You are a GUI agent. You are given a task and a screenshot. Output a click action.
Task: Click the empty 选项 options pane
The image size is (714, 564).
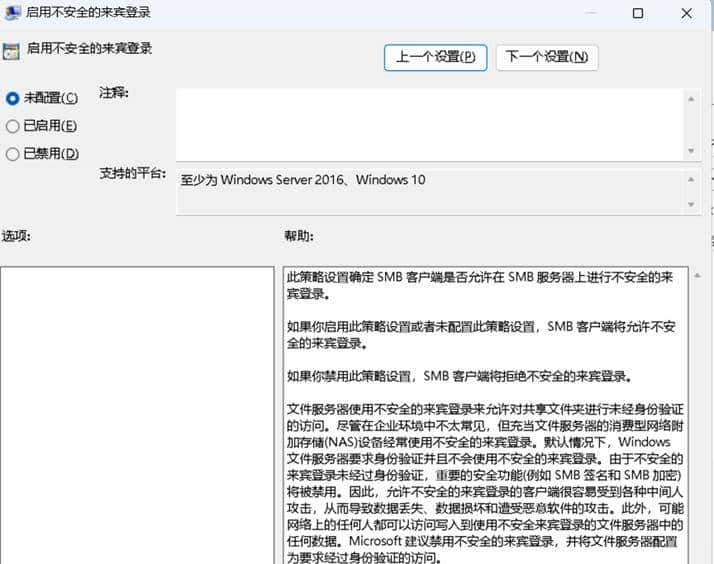click(x=137, y=415)
